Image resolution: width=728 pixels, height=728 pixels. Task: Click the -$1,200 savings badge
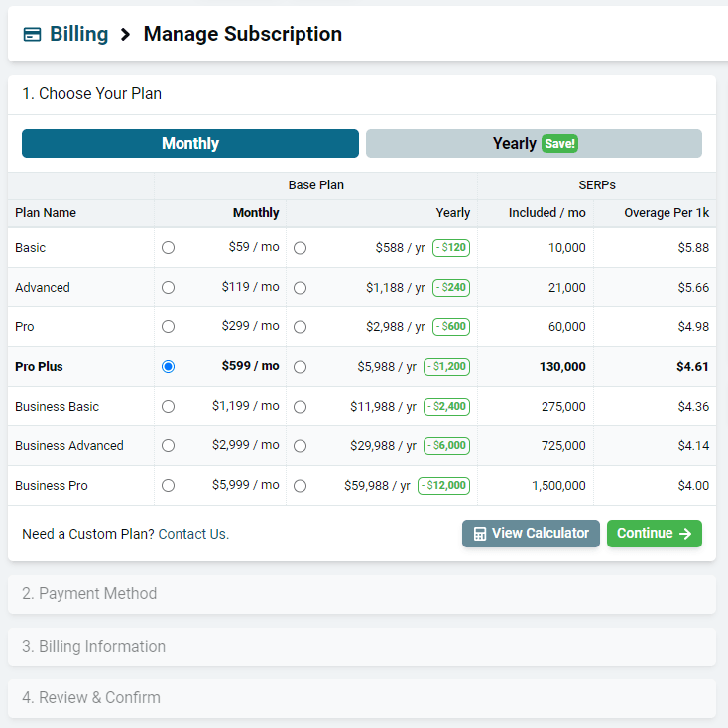click(446, 367)
